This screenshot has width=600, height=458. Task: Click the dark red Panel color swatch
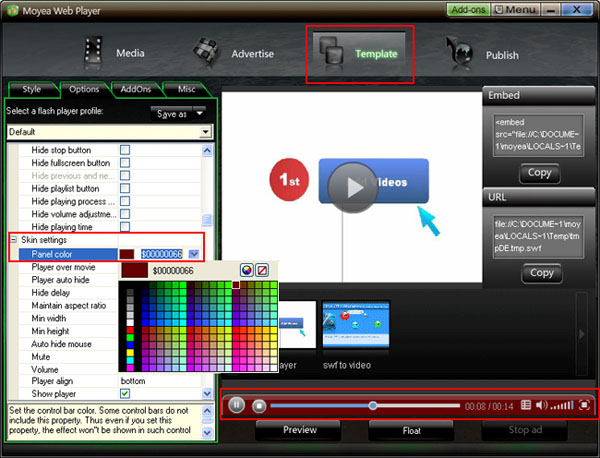point(127,254)
